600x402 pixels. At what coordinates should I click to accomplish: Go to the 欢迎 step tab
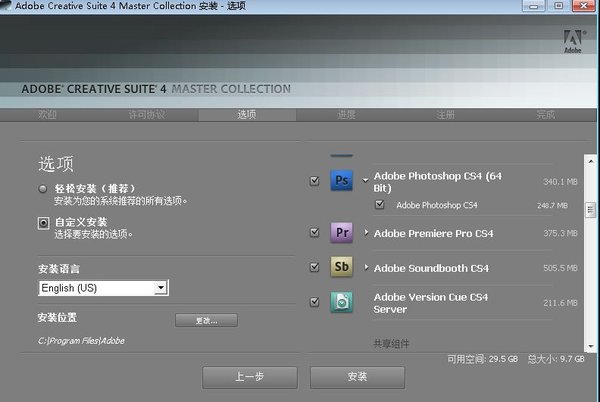47,114
